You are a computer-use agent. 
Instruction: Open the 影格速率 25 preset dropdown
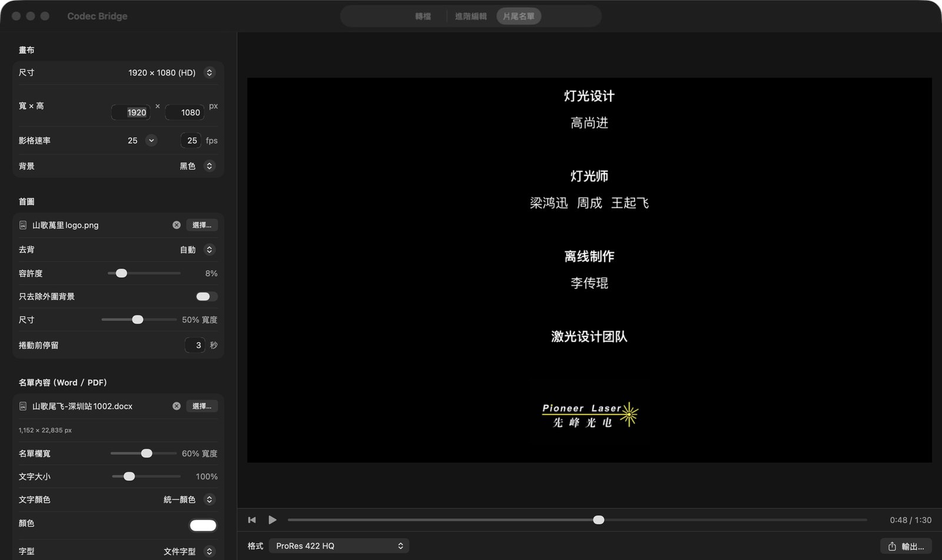(x=151, y=141)
